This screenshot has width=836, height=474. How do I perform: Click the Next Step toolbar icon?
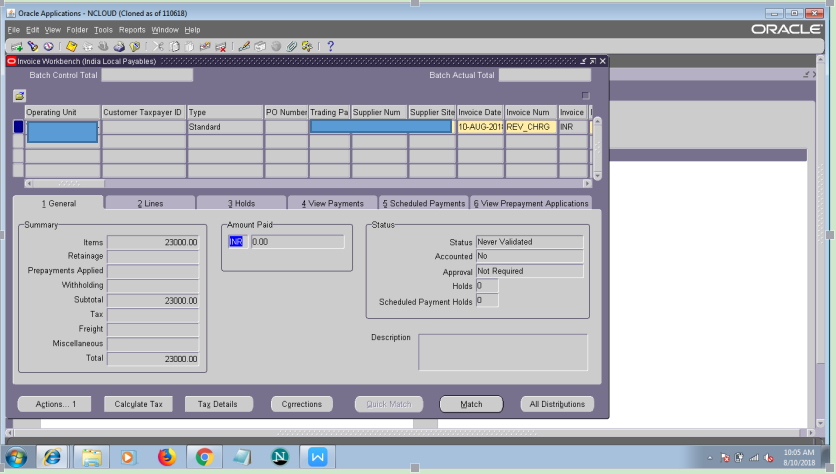(x=87, y=46)
